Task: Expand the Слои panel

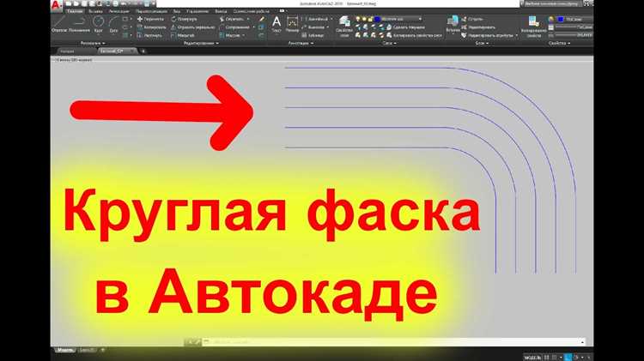Action: (389, 43)
